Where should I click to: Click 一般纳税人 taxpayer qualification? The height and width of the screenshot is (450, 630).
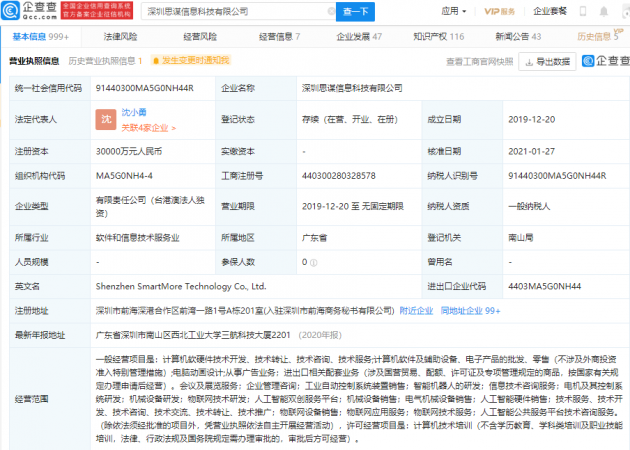click(529, 206)
